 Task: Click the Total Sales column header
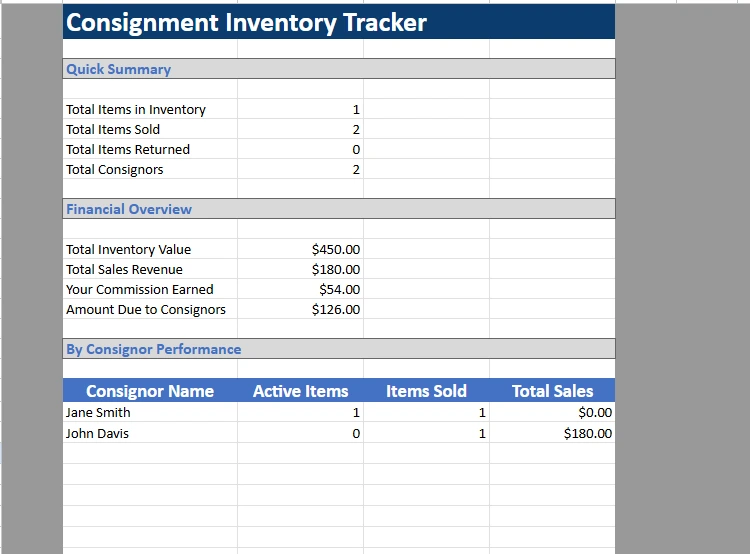[x=552, y=391]
